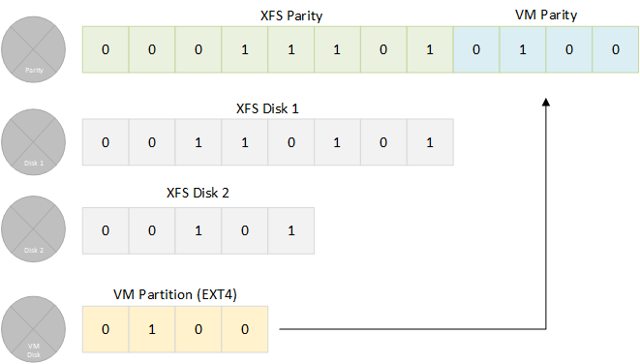Select the last cell of XFS Disk 2
The height and width of the screenshot is (364, 640).
tap(291, 230)
